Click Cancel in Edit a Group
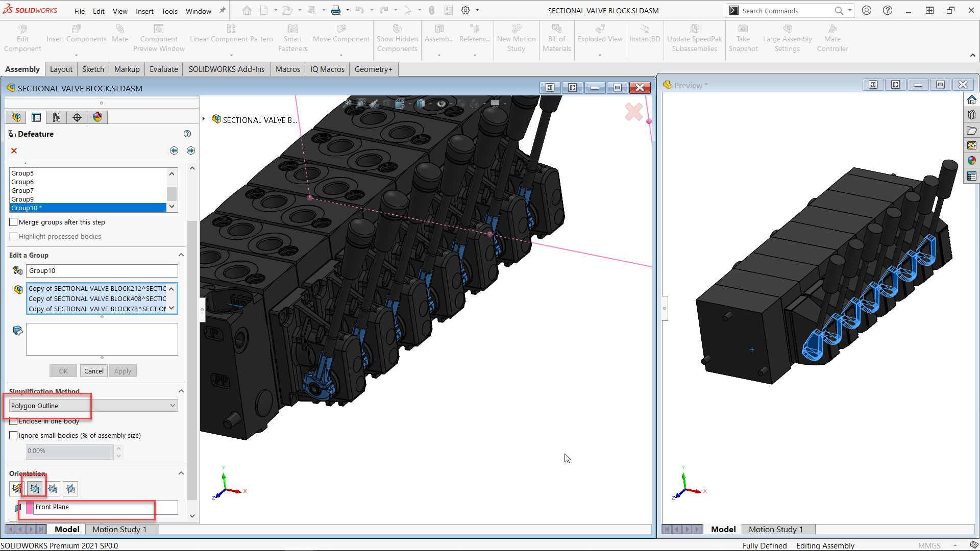980x551 pixels. [x=94, y=371]
